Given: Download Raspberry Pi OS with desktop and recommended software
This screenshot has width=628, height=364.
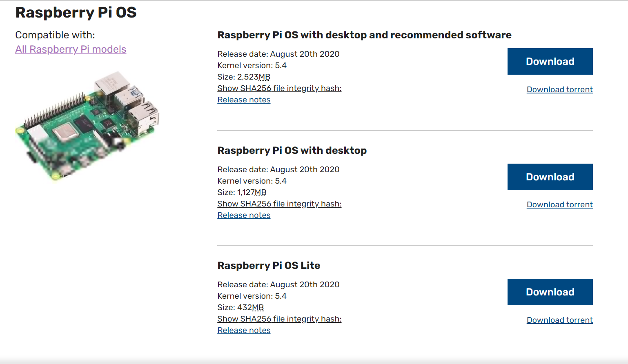Looking at the screenshot, I should (x=550, y=62).
